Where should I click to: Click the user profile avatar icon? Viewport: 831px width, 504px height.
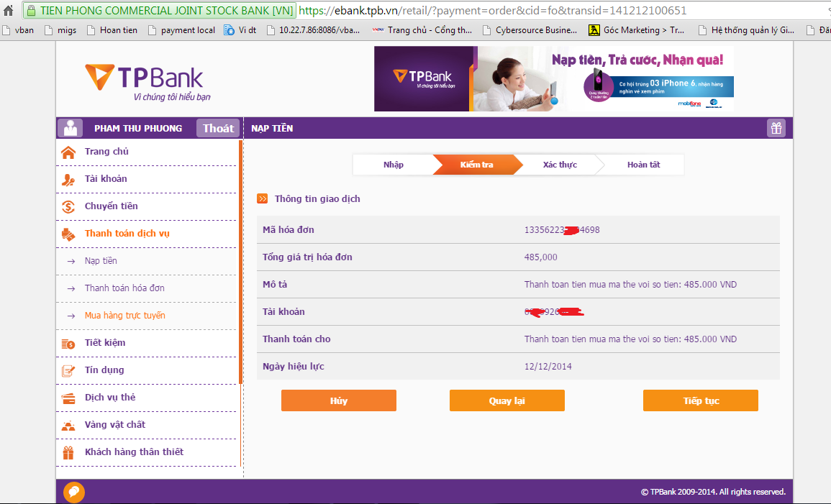(x=70, y=128)
